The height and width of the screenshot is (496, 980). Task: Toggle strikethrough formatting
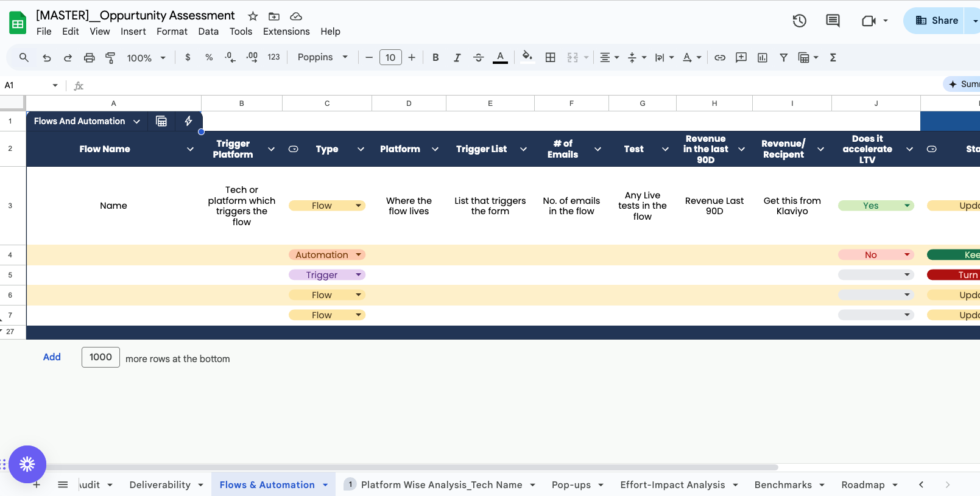[478, 57]
